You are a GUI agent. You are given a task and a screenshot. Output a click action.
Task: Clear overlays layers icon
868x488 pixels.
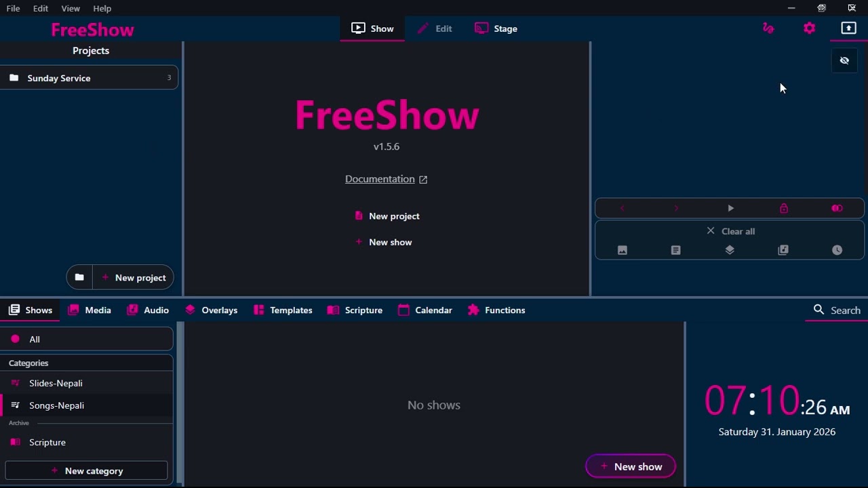[x=730, y=250]
